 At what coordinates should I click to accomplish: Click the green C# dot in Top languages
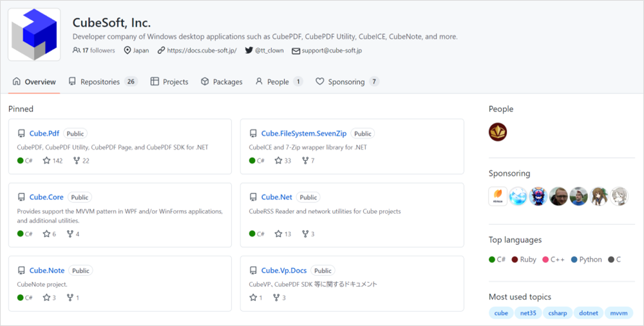[x=492, y=260]
